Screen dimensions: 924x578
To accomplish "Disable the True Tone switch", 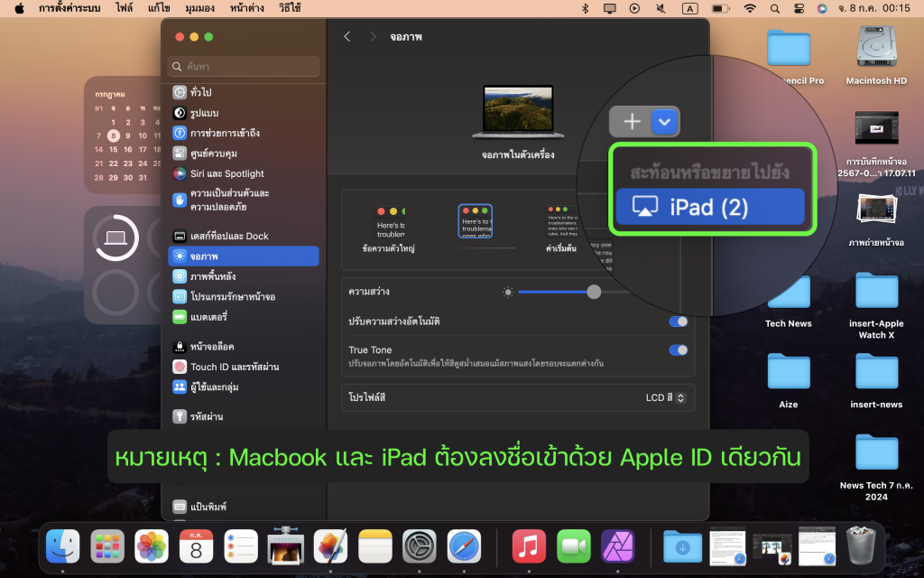I will (678, 350).
